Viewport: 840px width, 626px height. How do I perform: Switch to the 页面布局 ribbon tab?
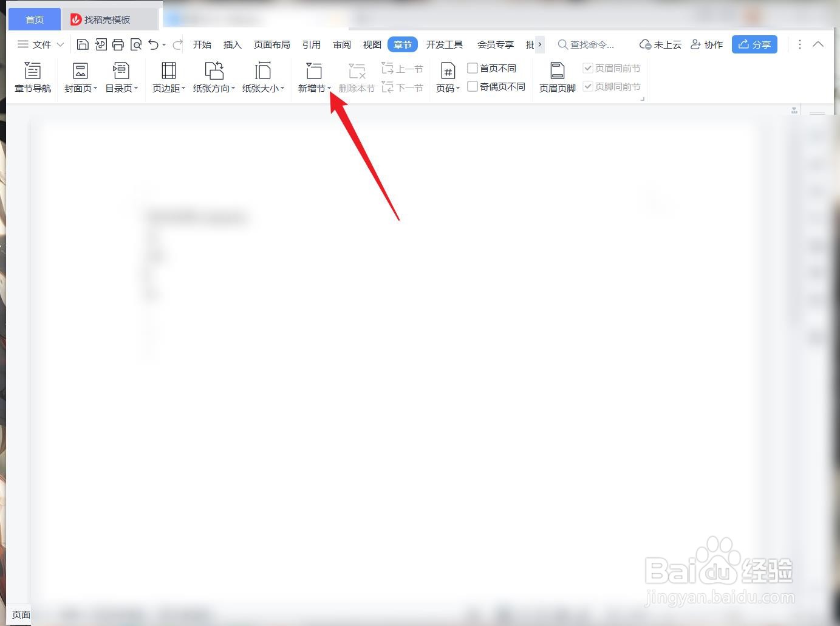click(272, 44)
